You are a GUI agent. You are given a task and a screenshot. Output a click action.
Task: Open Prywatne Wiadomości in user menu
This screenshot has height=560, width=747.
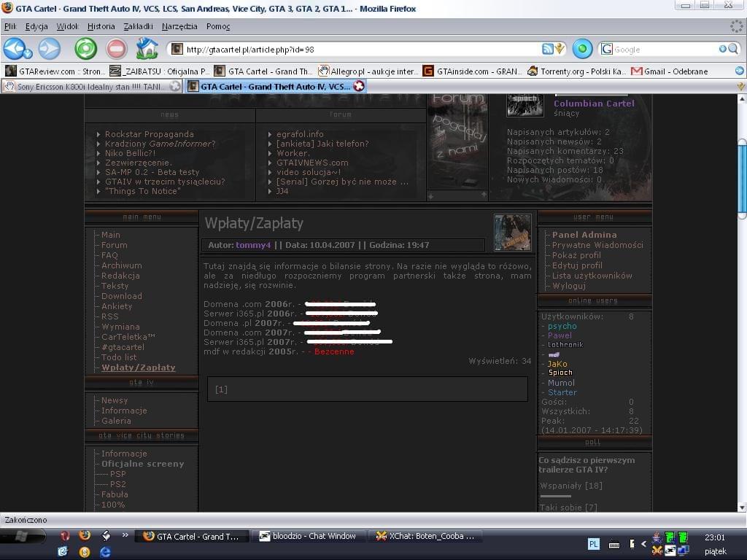pos(597,245)
